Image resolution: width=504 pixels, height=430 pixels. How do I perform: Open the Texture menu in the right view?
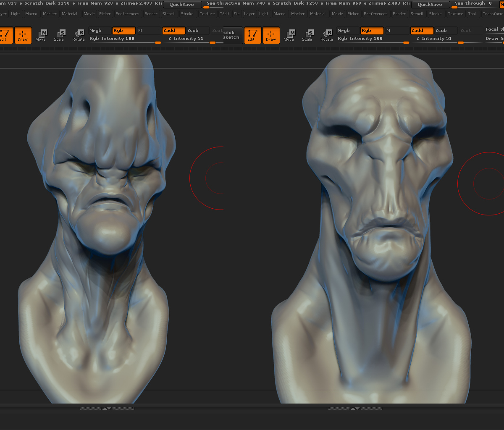coord(455,14)
